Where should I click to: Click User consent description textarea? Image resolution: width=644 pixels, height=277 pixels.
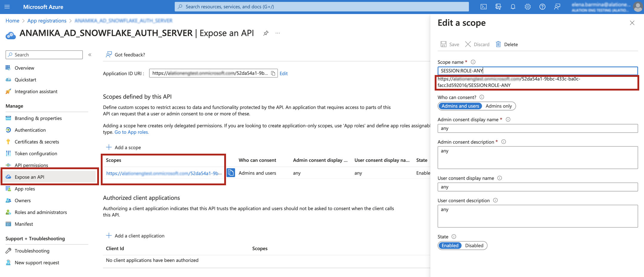click(x=538, y=216)
